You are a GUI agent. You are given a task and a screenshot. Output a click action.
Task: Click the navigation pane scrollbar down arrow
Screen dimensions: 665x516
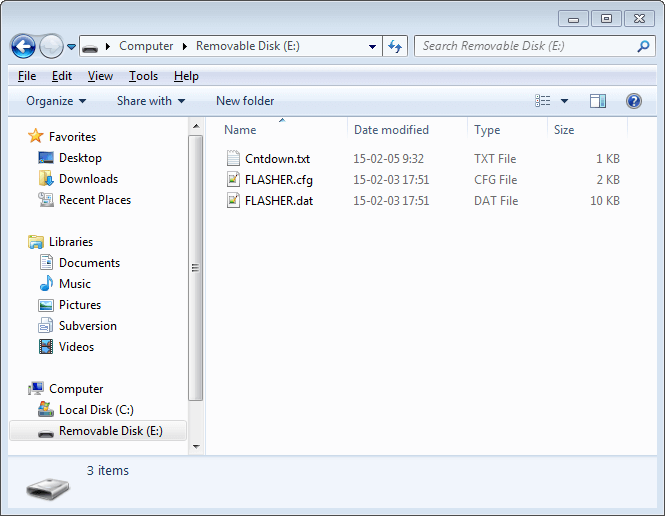tap(196, 446)
